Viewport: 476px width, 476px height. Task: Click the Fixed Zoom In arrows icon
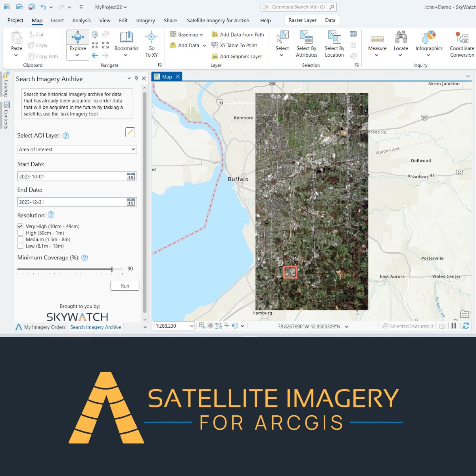[x=95, y=45]
